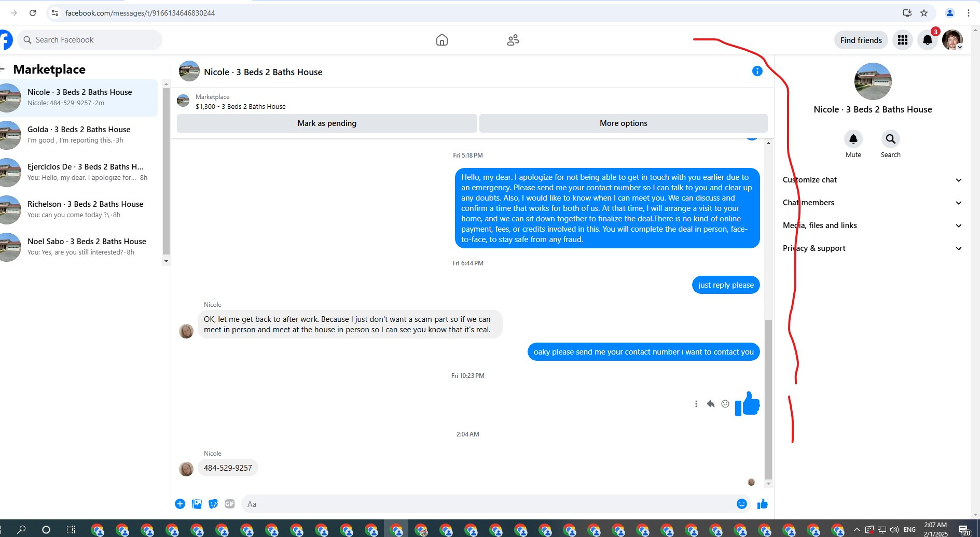The height and width of the screenshot is (537, 980).
Task: Reply to the thumbs-up message
Action: click(711, 404)
